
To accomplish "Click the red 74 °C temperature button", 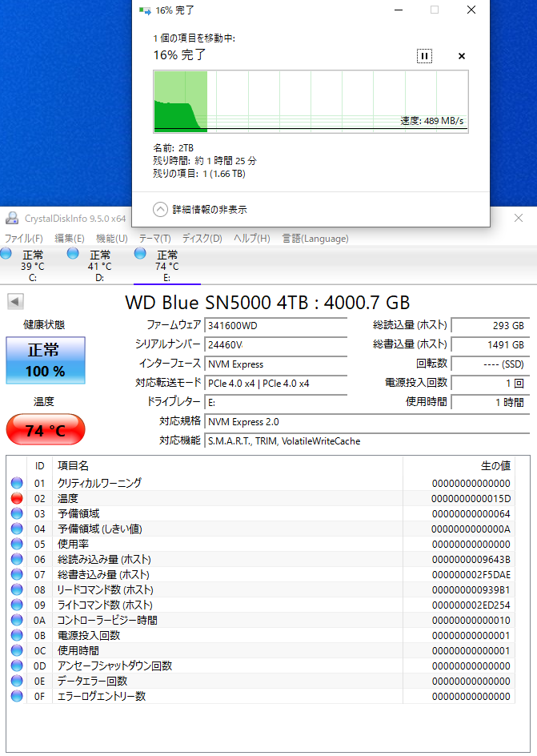I will point(46,429).
